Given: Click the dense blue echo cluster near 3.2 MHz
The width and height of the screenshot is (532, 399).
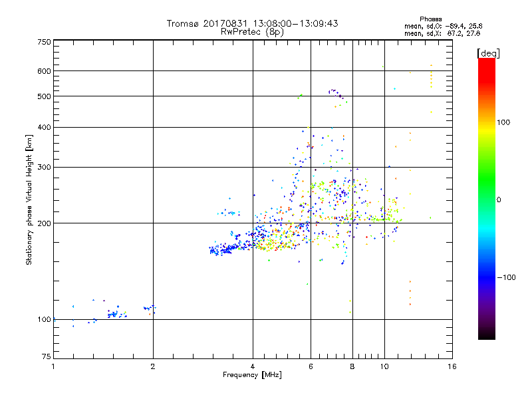Looking at the screenshot, I should (x=221, y=251).
